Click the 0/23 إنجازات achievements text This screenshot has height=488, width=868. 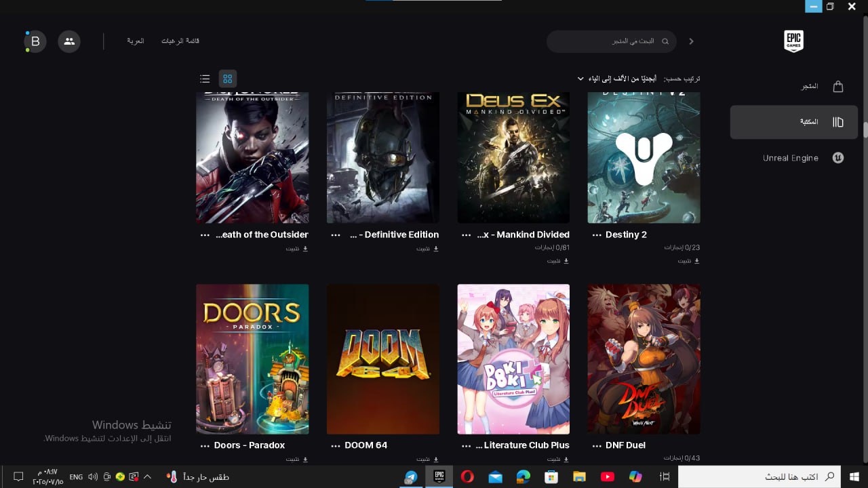tap(682, 248)
